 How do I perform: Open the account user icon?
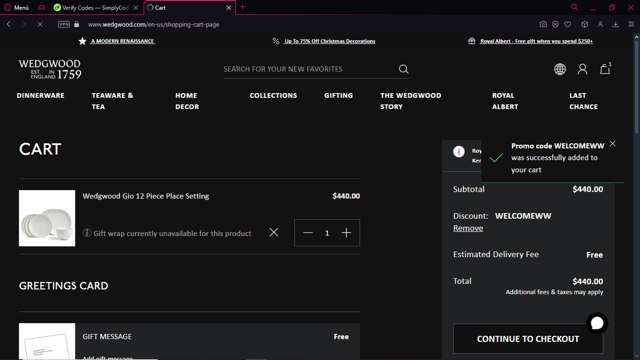click(582, 69)
